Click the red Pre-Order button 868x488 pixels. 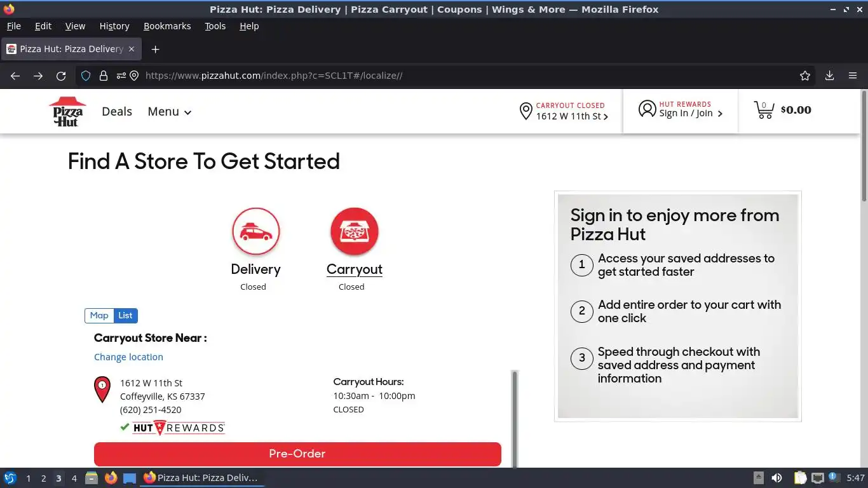pos(297,454)
